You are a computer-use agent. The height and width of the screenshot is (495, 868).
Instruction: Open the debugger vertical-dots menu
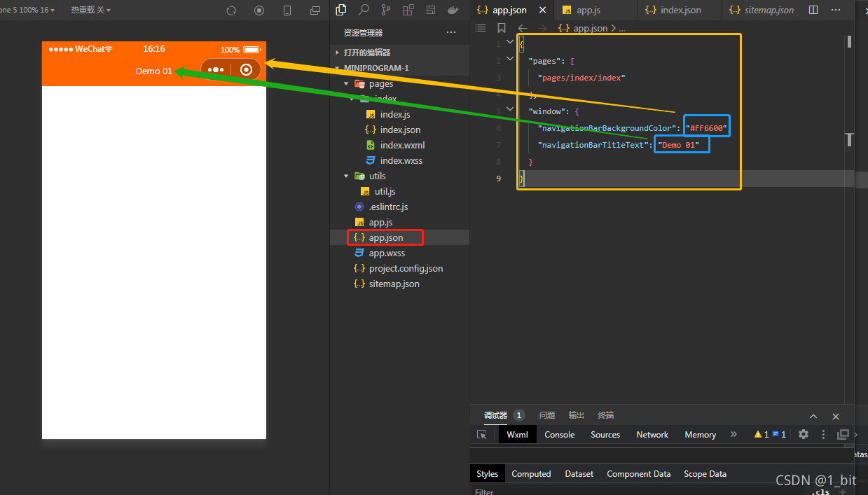824,435
